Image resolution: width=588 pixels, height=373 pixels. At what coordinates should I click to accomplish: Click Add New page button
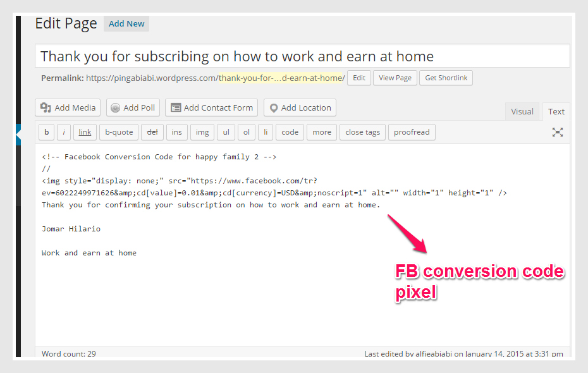pos(126,24)
